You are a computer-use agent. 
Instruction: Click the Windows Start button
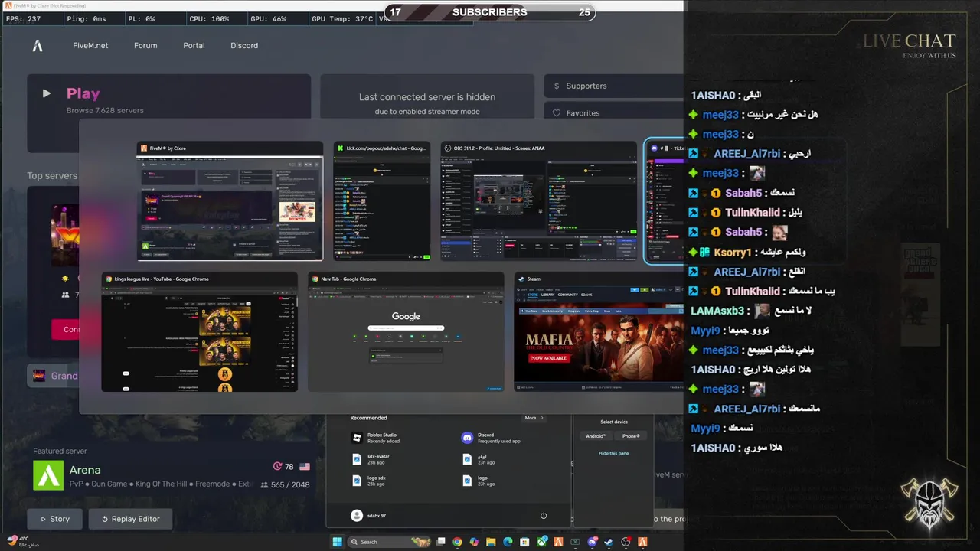coord(337,542)
